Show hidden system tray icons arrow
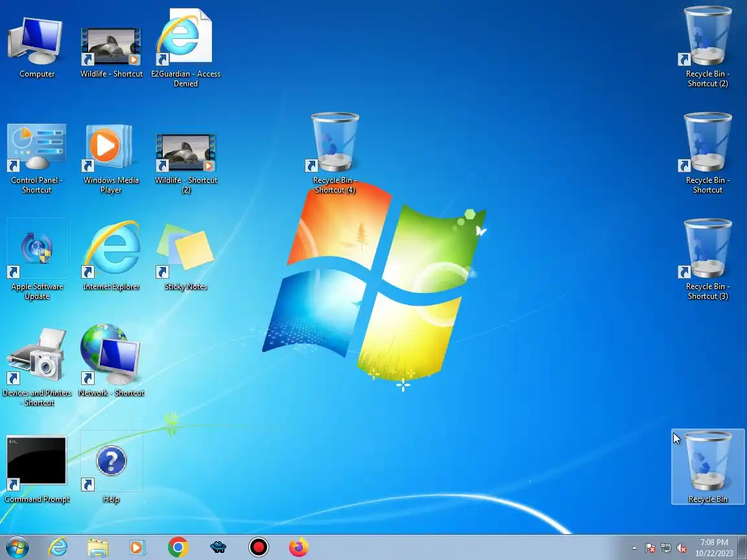Image resolution: width=747 pixels, height=560 pixels. pyautogui.click(x=634, y=548)
